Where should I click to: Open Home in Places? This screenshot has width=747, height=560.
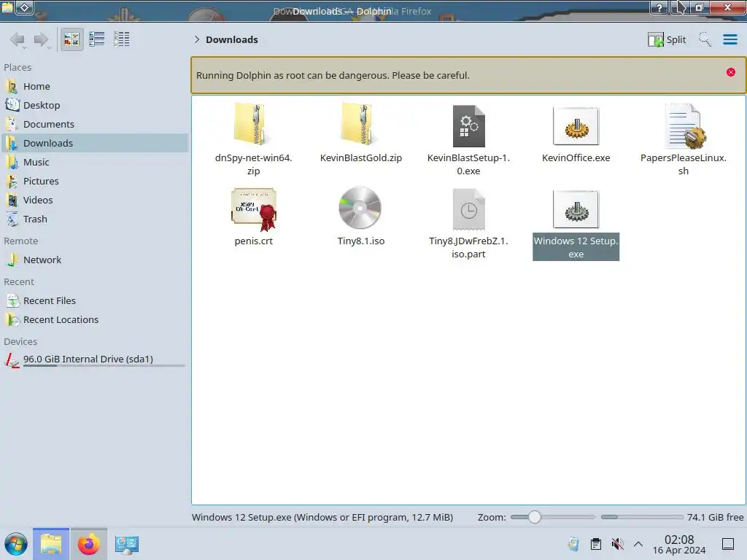pos(94,86)
